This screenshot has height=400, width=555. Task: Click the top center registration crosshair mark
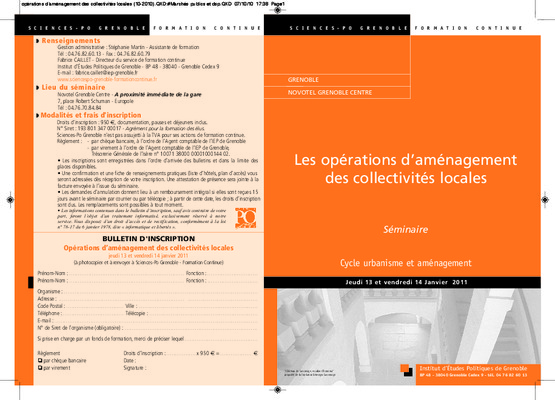click(278, 10)
